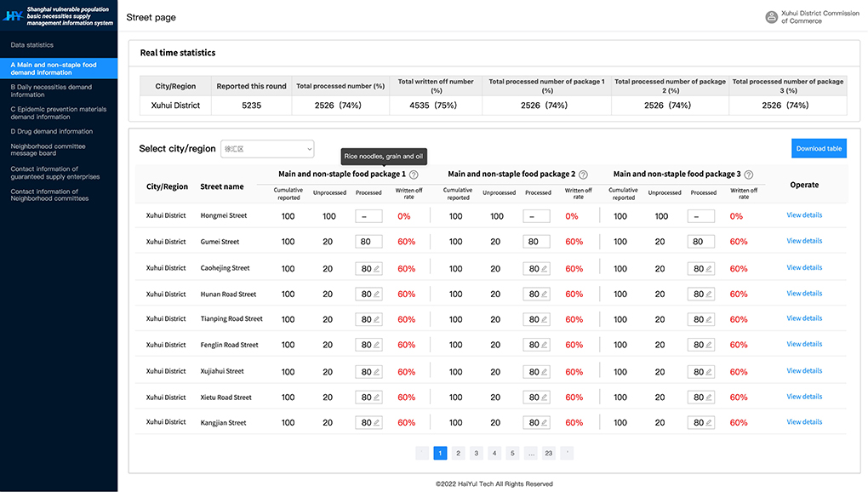The image size is (868, 492).
Task: Open the Select city/region dropdown
Action: [x=267, y=149]
